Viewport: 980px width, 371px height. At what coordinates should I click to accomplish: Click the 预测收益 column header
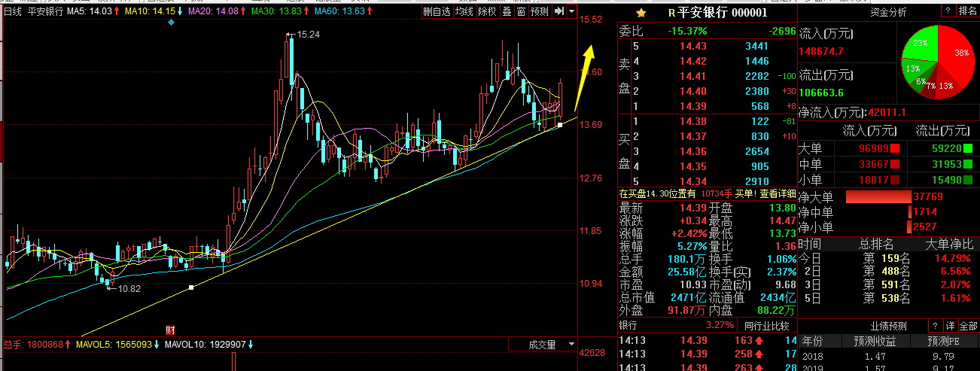tap(878, 342)
